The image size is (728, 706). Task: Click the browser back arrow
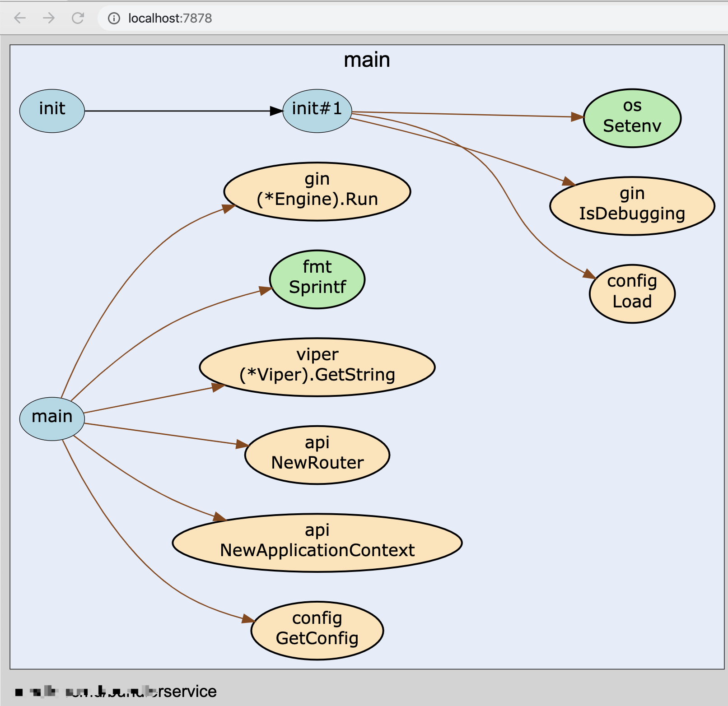20,18
